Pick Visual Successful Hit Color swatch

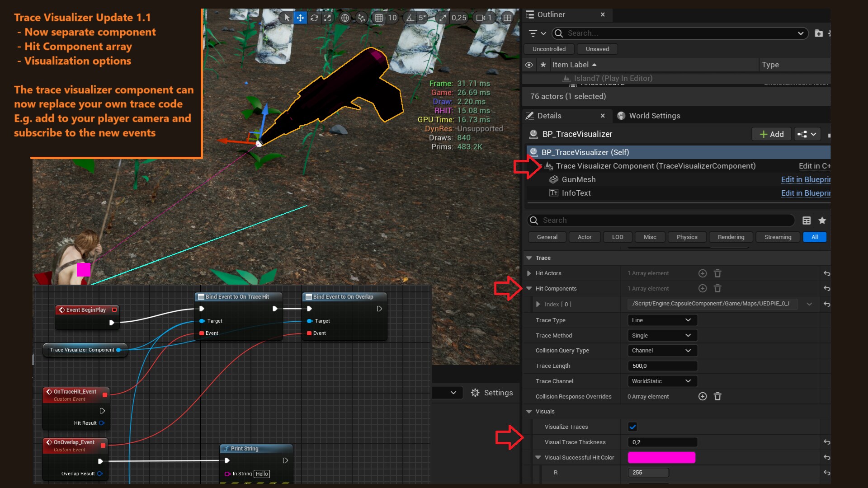[661, 457]
